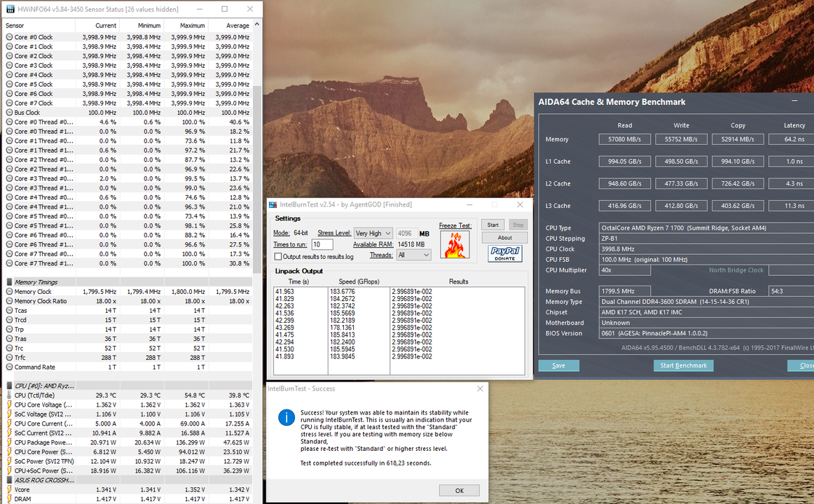The height and width of the screenshot is (504, 814).
Task: Click the blue info icon in Success dialog
Action: pyautogui.click(x=287, y=417)
